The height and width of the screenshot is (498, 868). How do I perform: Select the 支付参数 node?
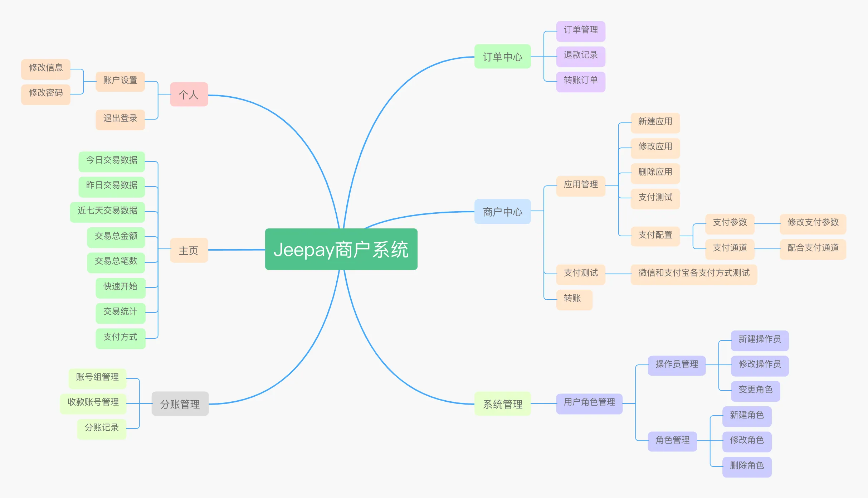pos(730,224)
